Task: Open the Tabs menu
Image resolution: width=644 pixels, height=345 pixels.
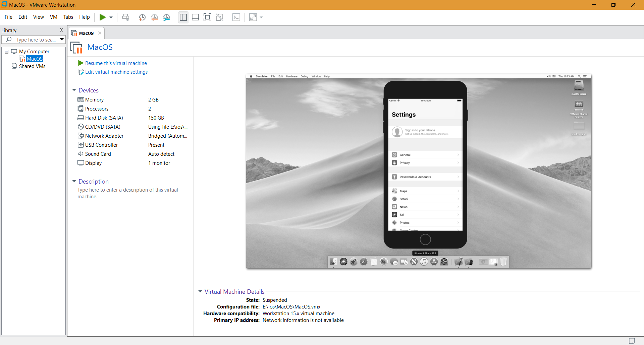Action: 68,17
